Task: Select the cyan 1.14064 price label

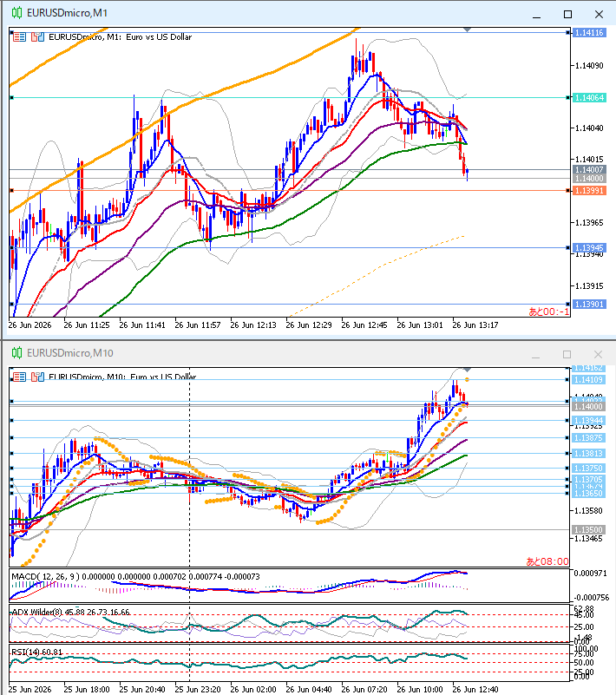Action: pos(589,97)
